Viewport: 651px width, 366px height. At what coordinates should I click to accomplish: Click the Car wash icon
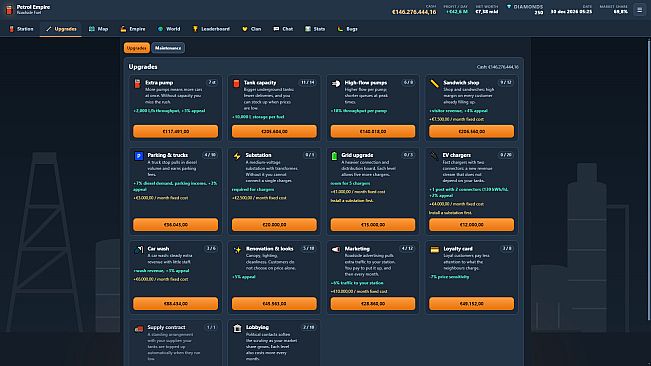click(x=139, y=249)
